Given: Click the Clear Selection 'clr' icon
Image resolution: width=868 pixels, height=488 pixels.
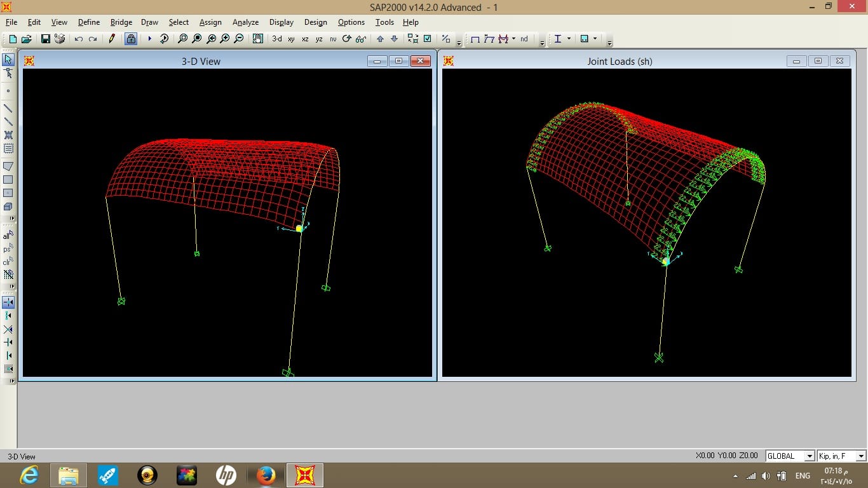Looking at the screenshot, I should [x=8, y=261].
